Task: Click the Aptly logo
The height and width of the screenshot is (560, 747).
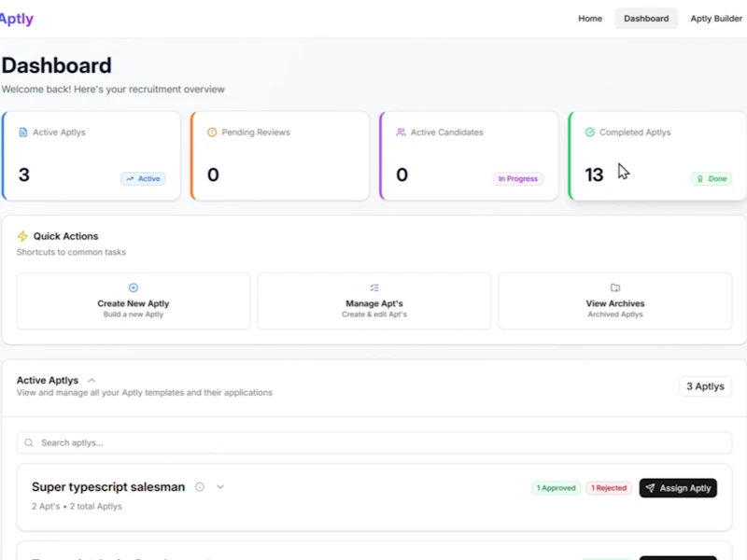Action: [x=16, y=19]
